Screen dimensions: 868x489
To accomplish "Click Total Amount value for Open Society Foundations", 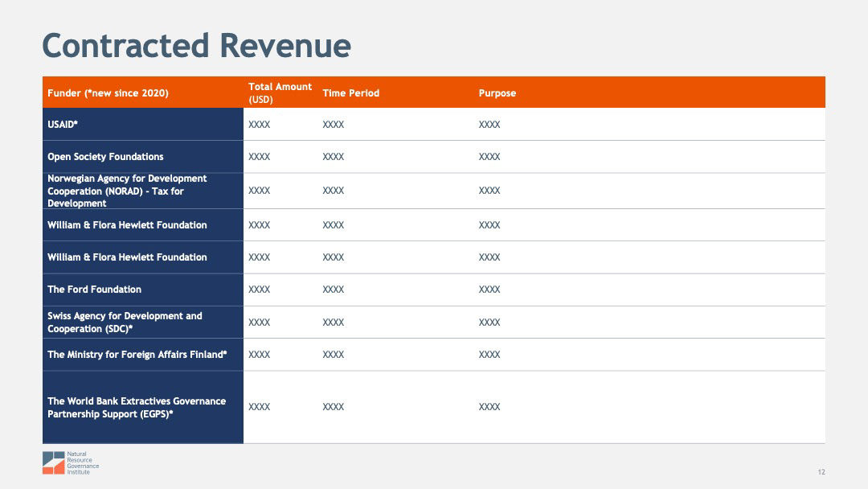I will [x=259, y=157].
